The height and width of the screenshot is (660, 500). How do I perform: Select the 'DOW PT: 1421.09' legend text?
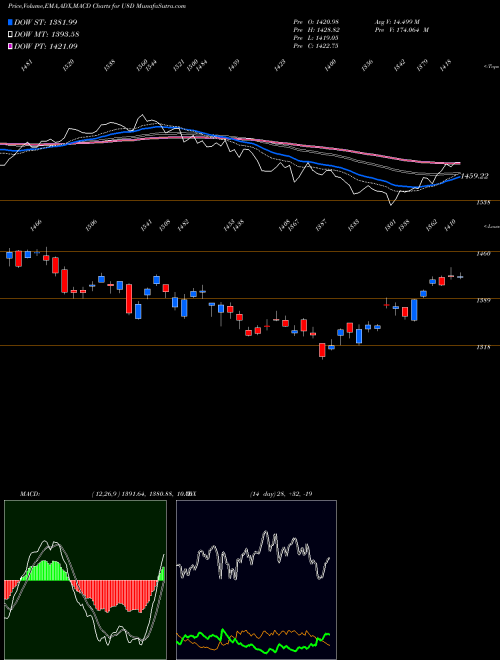coord(46,46)
